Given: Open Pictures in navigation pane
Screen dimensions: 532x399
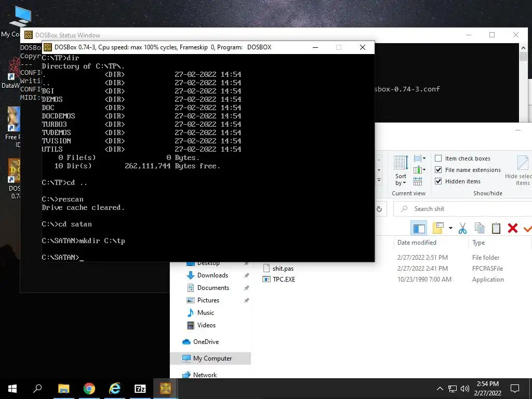Looking at the screenshot, I should pos(208,300).
